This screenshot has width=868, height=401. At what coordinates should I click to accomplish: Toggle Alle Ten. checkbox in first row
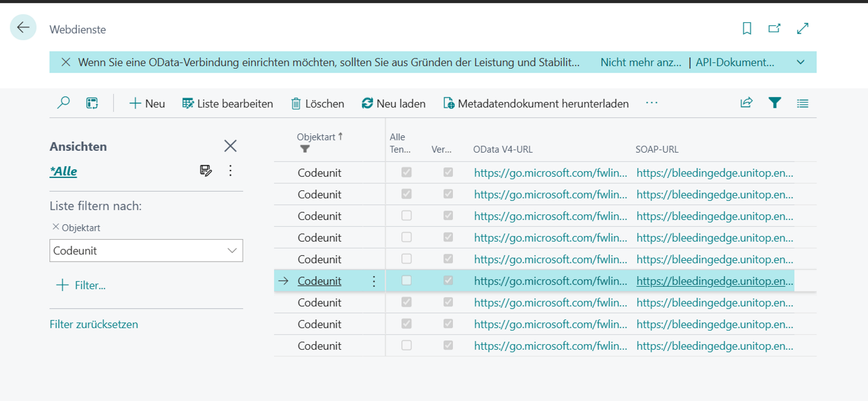pos(406,173)
